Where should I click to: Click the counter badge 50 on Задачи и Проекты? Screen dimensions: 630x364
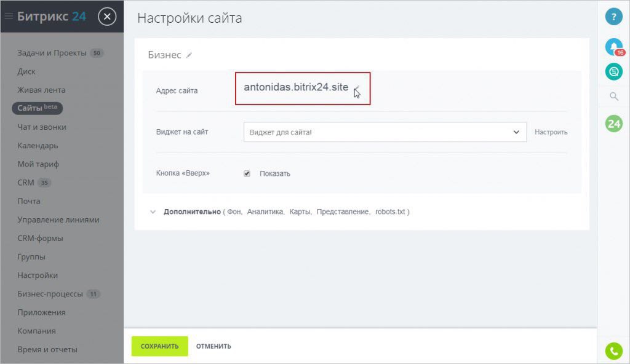97,53
